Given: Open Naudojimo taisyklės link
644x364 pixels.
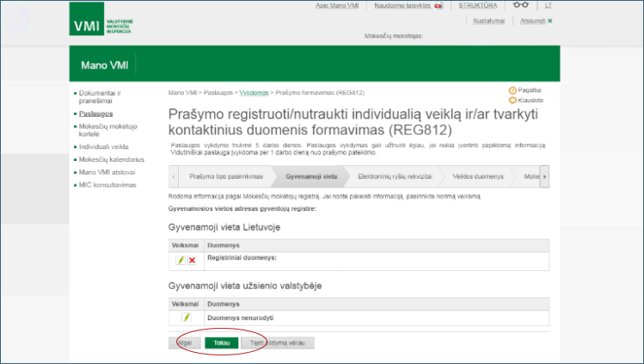Looking at the screenshot, I should click(x=402, y=5).
